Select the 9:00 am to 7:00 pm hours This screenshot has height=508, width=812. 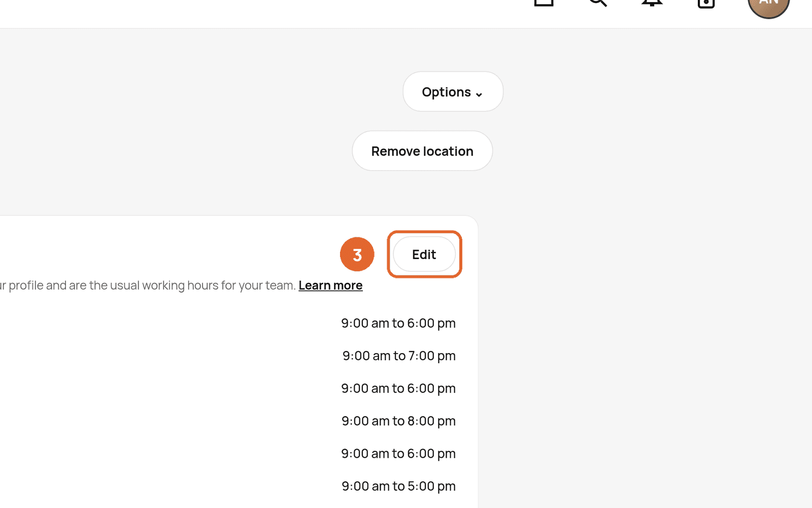point(399,356)
